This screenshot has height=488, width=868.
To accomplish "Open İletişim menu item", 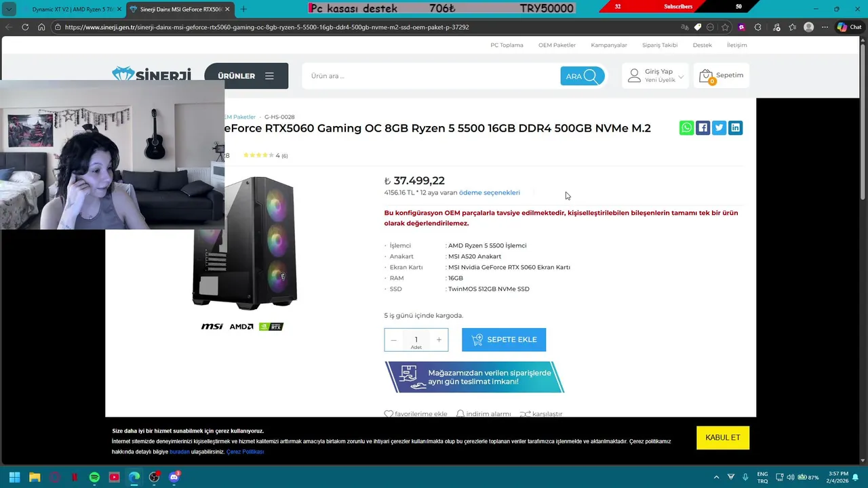I will (736, 45).
